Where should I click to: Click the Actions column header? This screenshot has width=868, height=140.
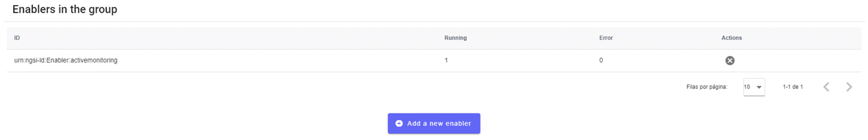(731, 38)
